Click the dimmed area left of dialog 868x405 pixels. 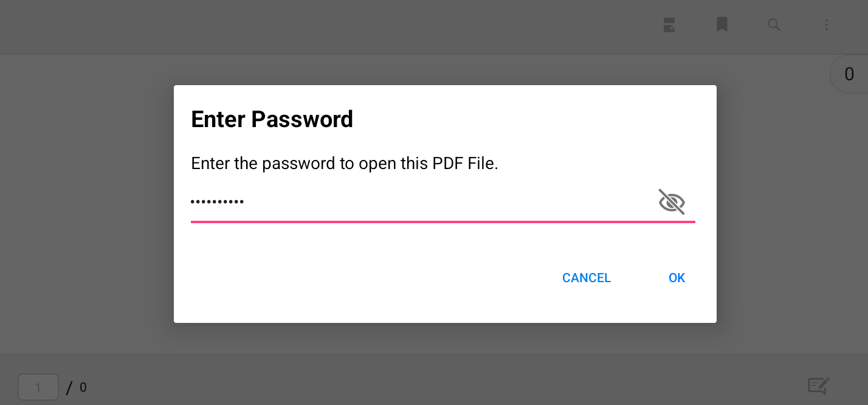(85, 201)
